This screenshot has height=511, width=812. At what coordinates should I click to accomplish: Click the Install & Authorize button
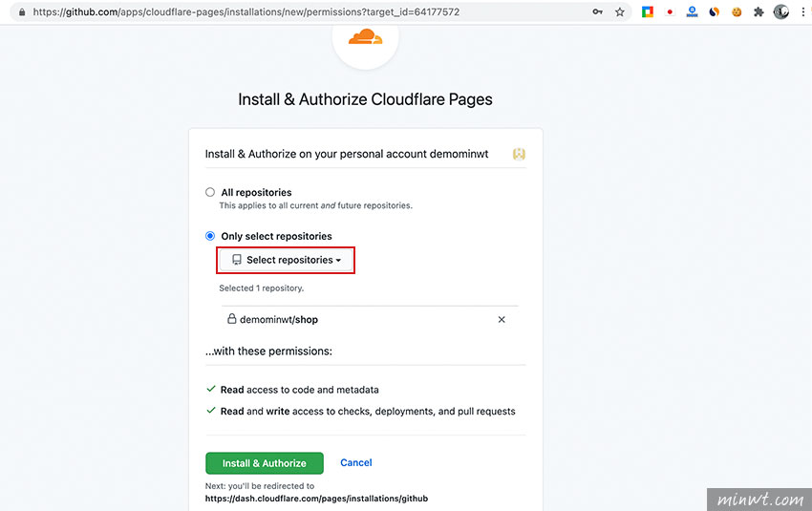[x=264, y=463]
